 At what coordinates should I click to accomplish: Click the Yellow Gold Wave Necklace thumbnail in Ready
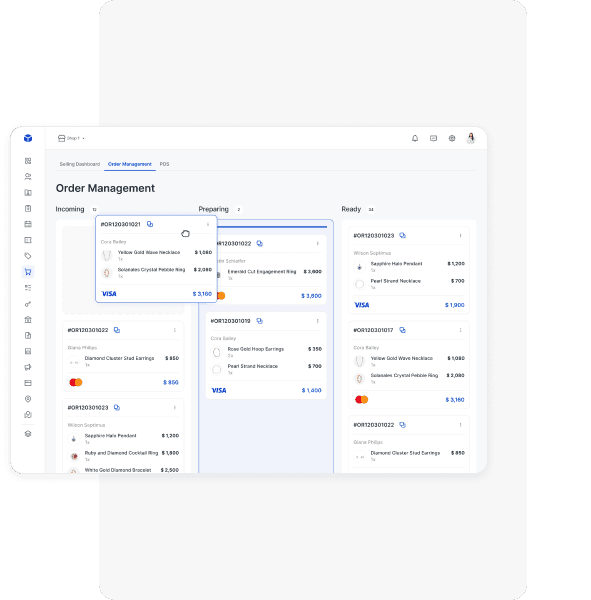359,361
